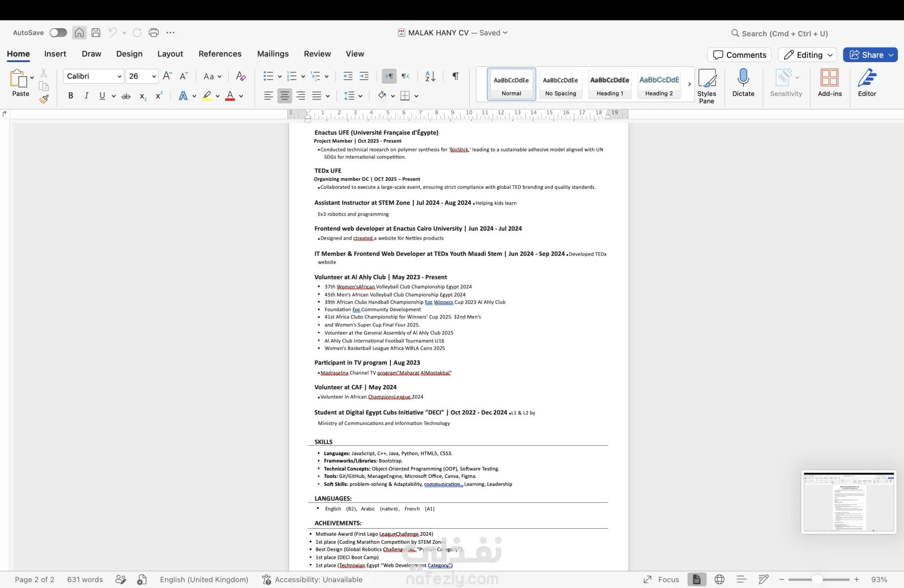Align text to the right

300,96
